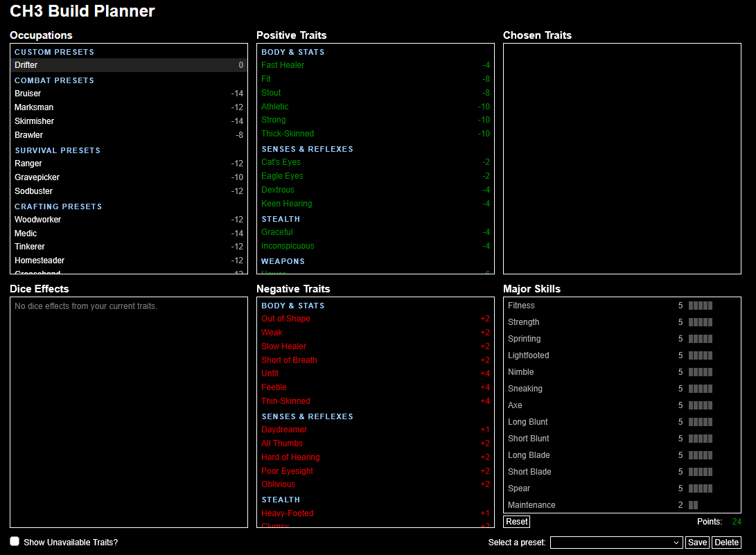Viewport: 756px width, 555px height.
Task: Add the Fit positive trait
Action: 376,79
